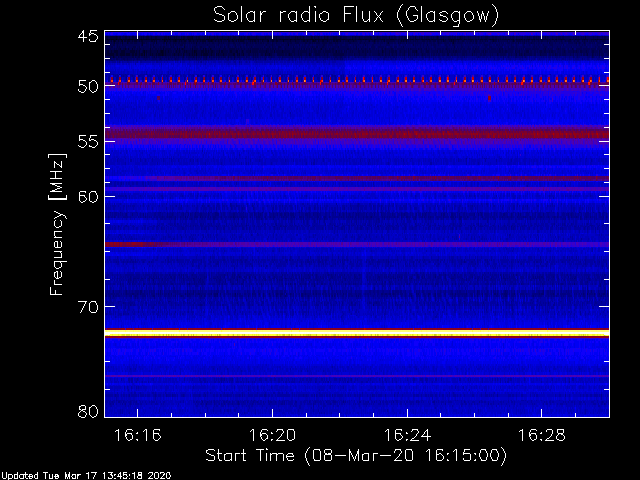Select the 45 frequency tick label
Viewport: 640px width, 480px height.
(x=88, y=37)
